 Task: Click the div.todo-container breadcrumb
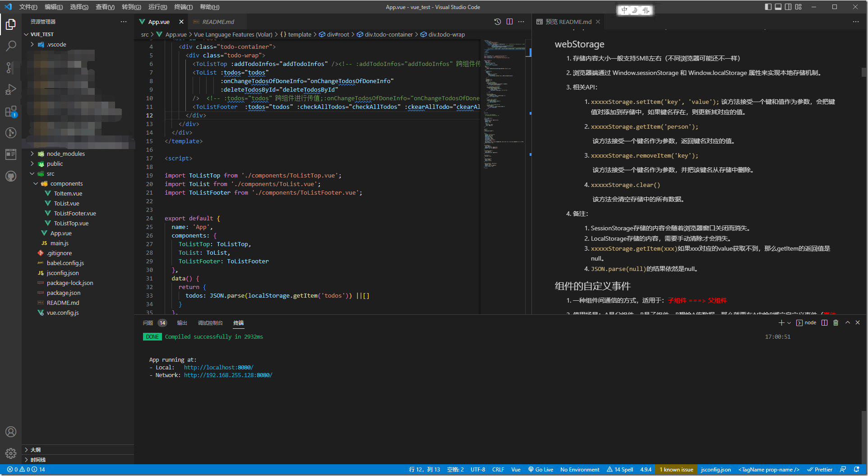(385, 34)
